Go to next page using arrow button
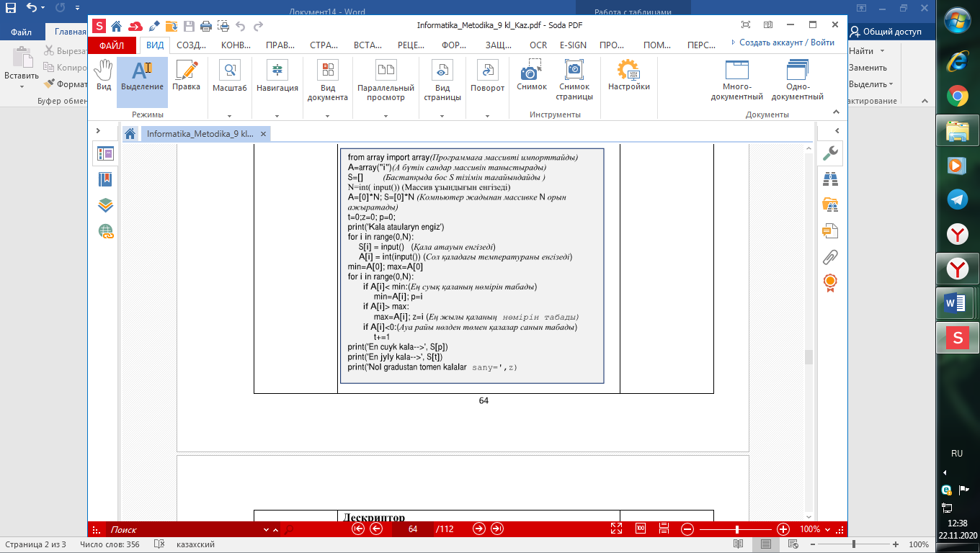 point(478,529)
